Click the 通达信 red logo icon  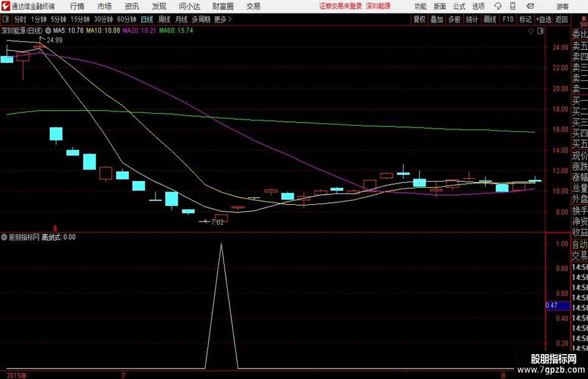(6, 6)
